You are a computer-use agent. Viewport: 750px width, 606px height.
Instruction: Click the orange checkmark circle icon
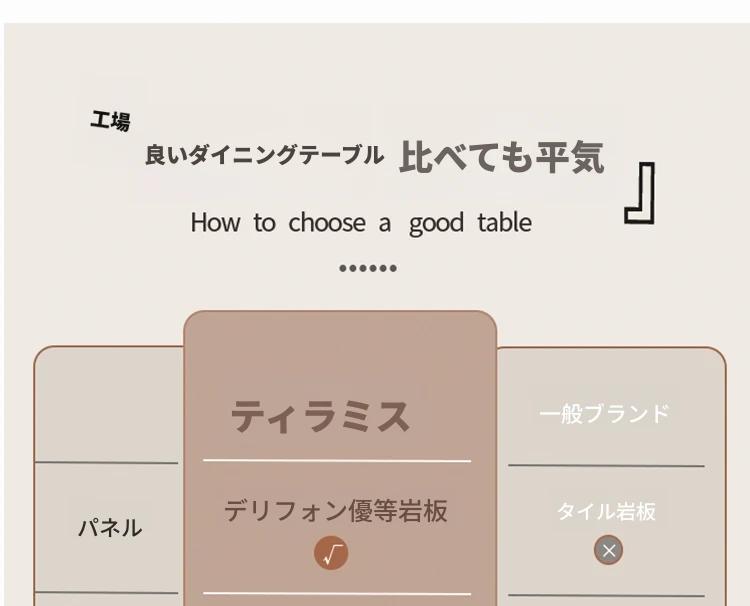click(331, 553)
